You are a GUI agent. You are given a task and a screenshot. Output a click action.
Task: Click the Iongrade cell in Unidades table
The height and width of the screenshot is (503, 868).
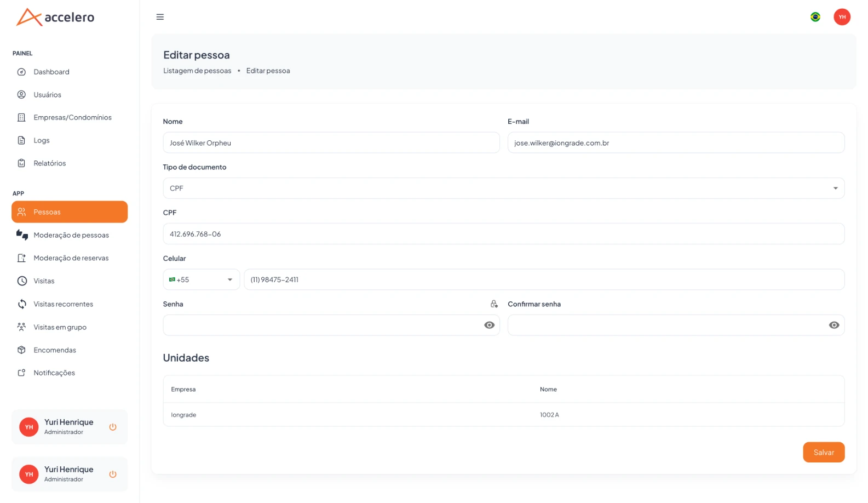[x=183, y=415]
